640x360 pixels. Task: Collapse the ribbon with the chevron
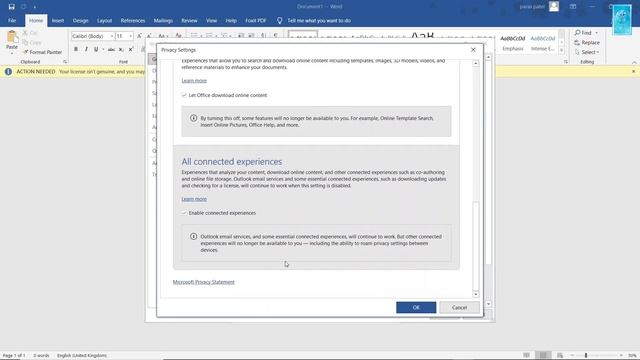[634, 62]
